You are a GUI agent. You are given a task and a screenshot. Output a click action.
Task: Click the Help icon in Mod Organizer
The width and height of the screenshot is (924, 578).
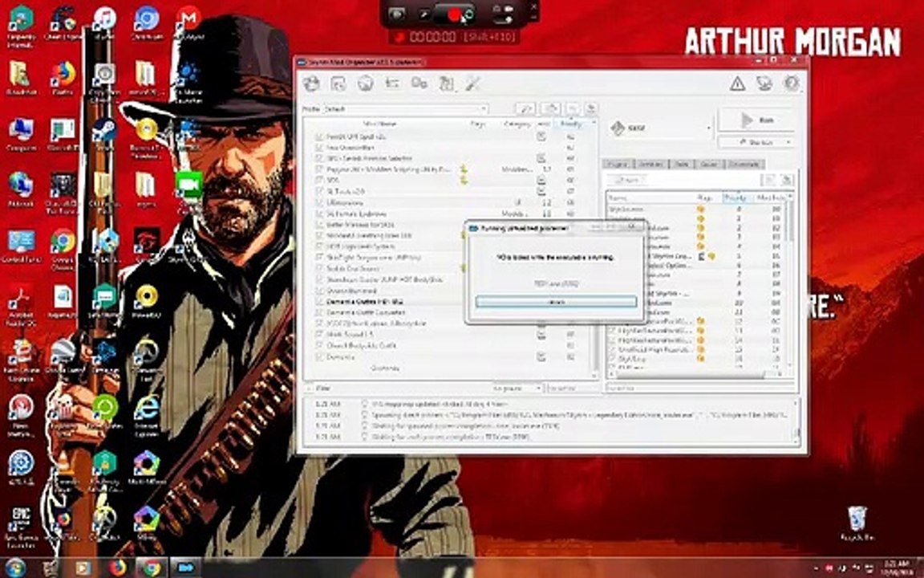click(x=791, y=83)
